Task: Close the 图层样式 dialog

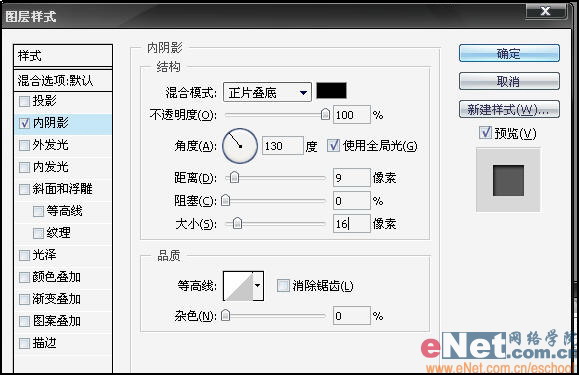Action: (545, 11)
